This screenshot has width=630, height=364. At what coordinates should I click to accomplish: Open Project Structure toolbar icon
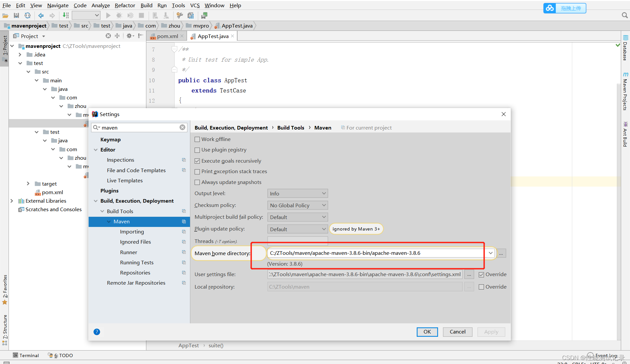point(191,15)
